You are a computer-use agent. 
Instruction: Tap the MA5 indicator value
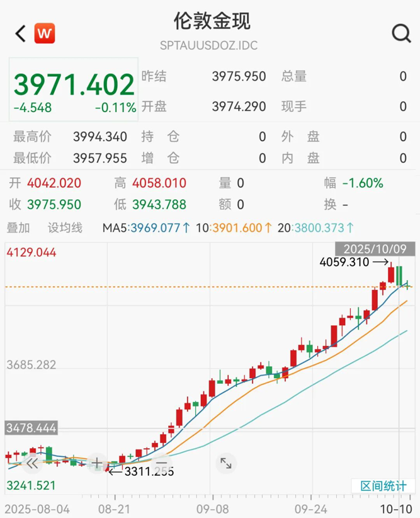tap(146, 227)
